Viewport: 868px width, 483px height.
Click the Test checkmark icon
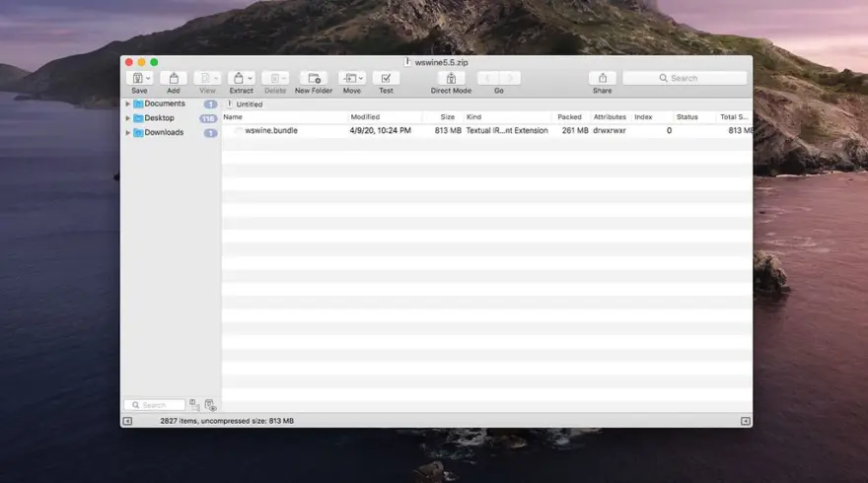(x=386, y=78)
